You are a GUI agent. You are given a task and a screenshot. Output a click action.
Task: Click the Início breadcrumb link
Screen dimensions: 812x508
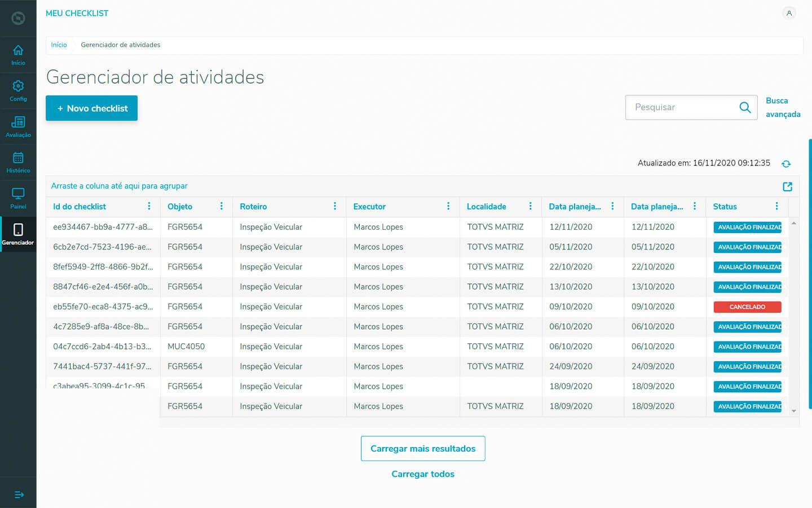(59, 45)
